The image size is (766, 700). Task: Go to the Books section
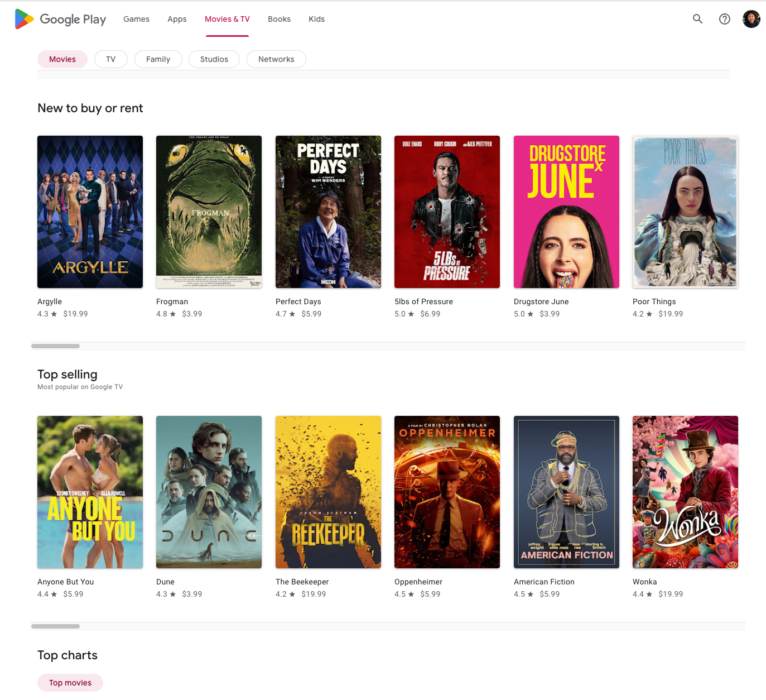coord(279,19)
